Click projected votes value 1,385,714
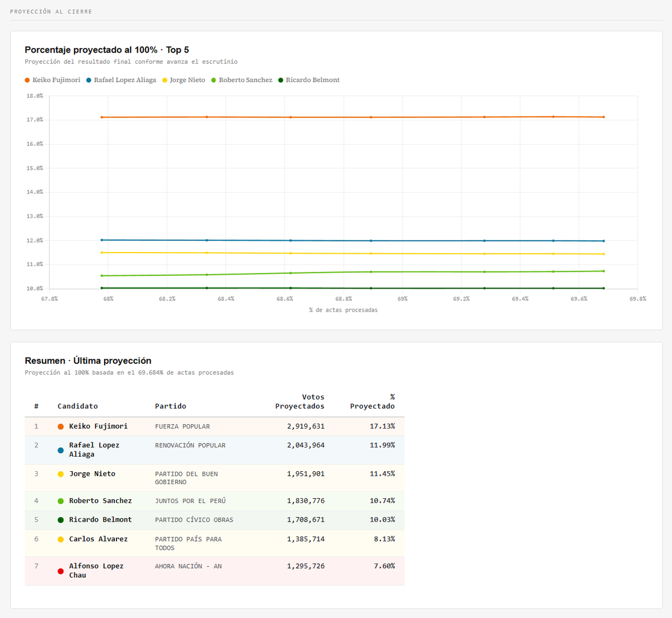The image size is (672, 618). [306, 539]
